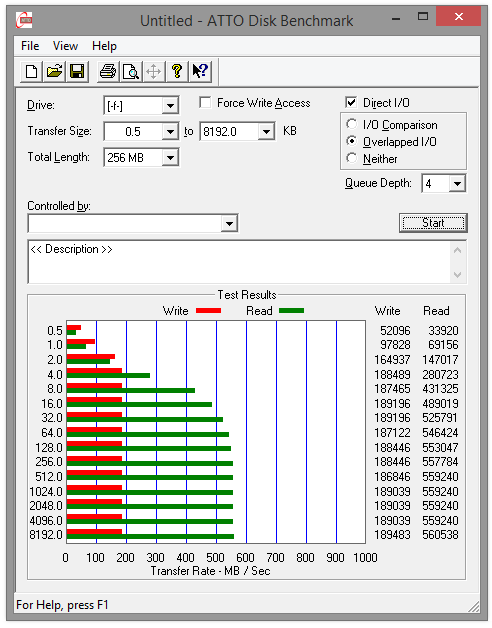492x628 pixels.
Task: Click the 256.0 row read value 557784
Action: [x=440, y=462]
